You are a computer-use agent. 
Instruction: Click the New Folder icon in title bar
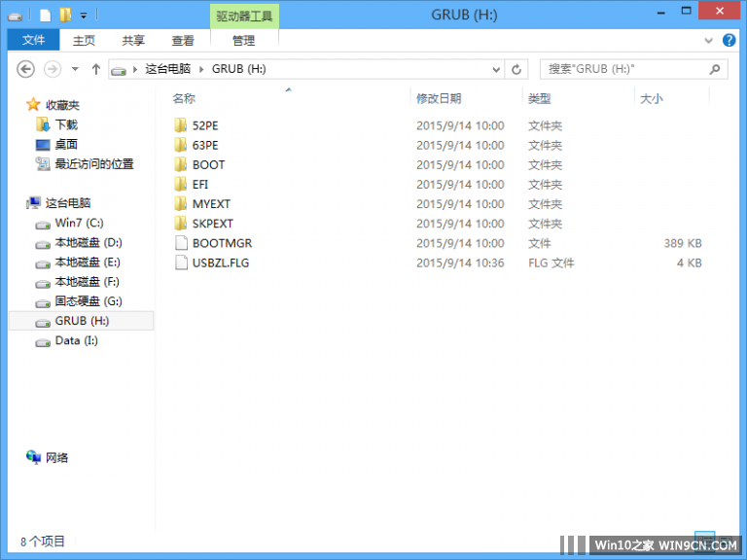click(65, 15)
